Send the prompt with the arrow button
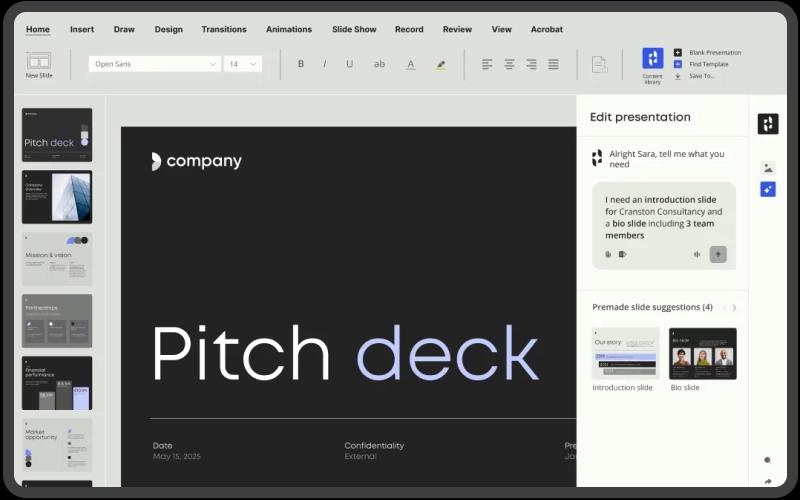The height and width of the screenshot is (500, 800). [x=718, y=254]
